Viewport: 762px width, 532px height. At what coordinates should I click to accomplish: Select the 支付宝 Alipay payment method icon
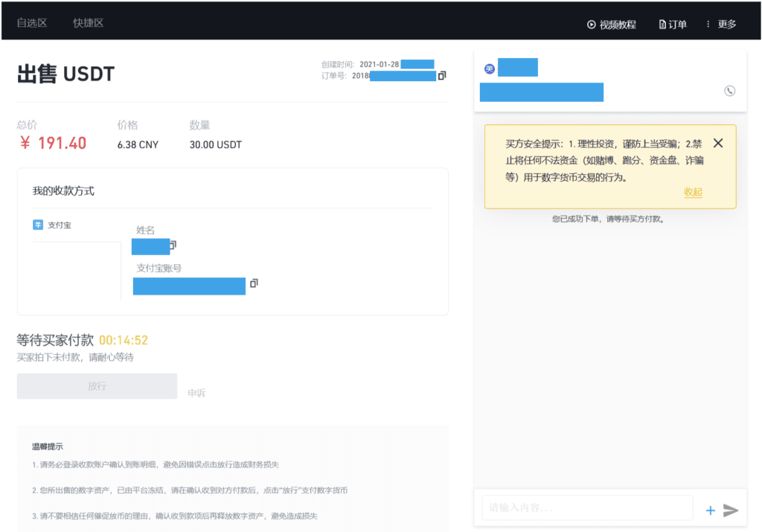point(37,225)
